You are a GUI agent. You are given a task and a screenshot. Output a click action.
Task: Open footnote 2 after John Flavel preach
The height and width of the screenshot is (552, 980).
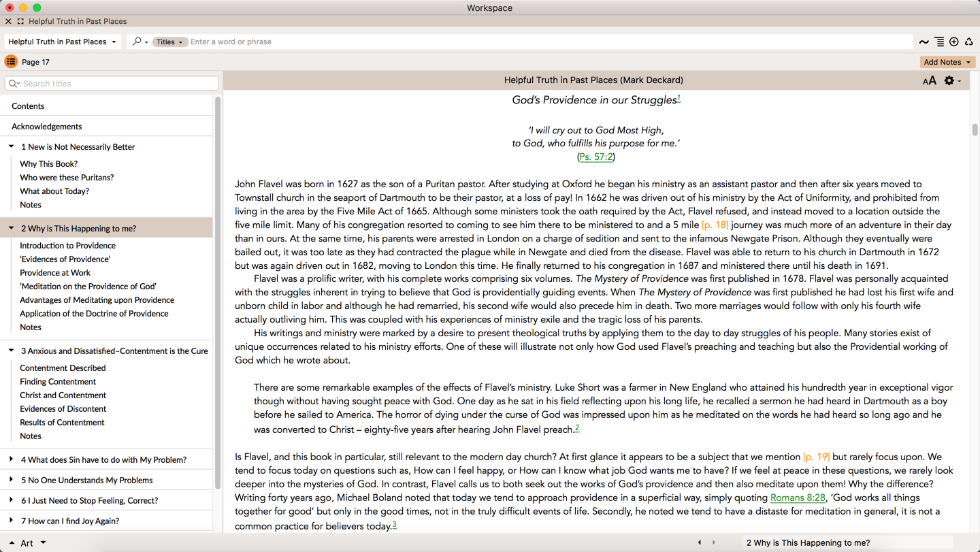click(x=577, y=427)
